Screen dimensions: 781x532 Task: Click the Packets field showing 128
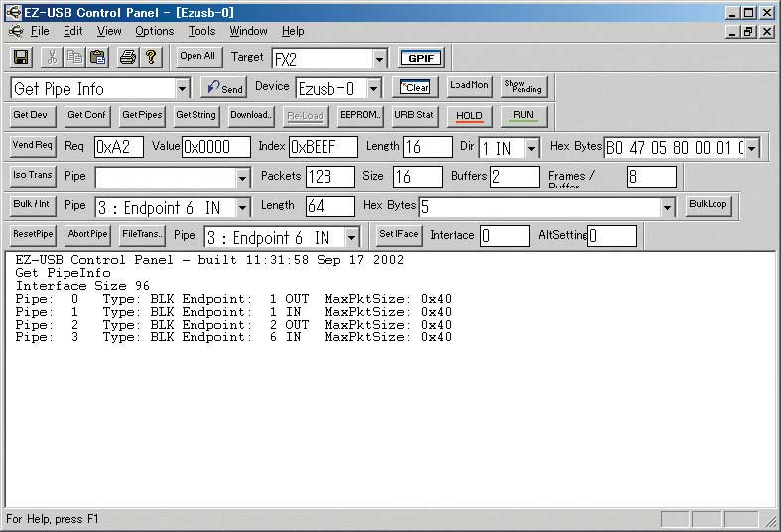330,177
